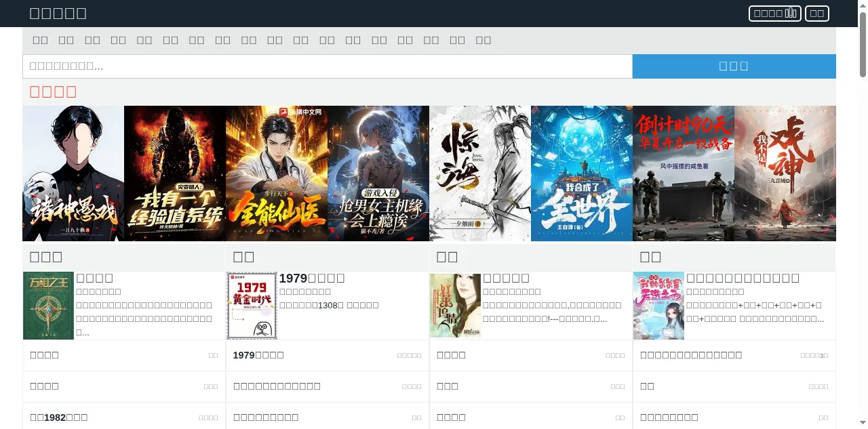Click the 万相之王 green book thumbnail
868x429 pixels.
click(48, 306)
